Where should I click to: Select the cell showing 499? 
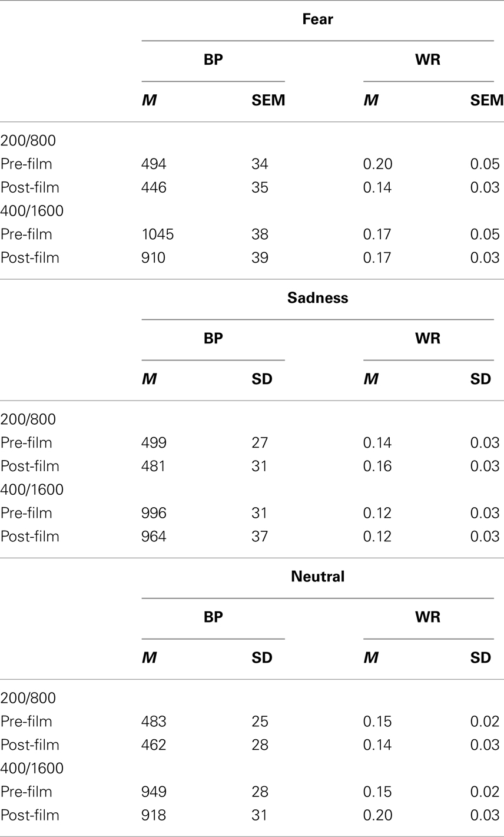[x=154, y=443]
